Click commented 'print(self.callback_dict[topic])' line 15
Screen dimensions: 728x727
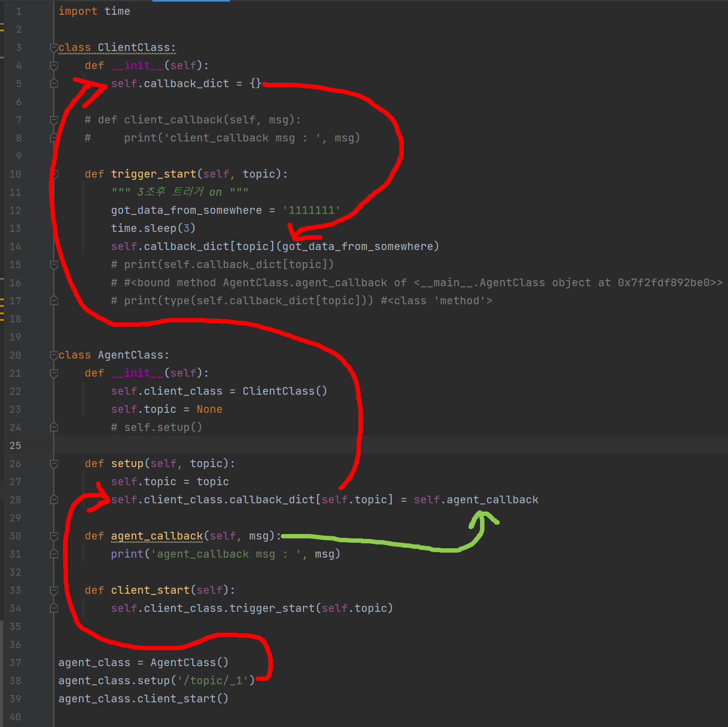pos(222,265)
